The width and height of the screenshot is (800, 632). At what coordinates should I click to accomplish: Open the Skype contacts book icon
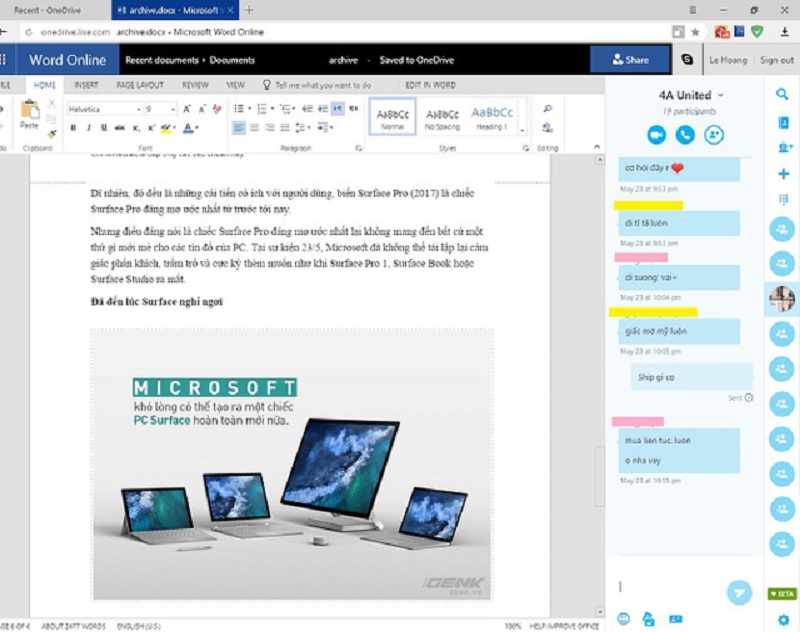click(x=783, y=122)
